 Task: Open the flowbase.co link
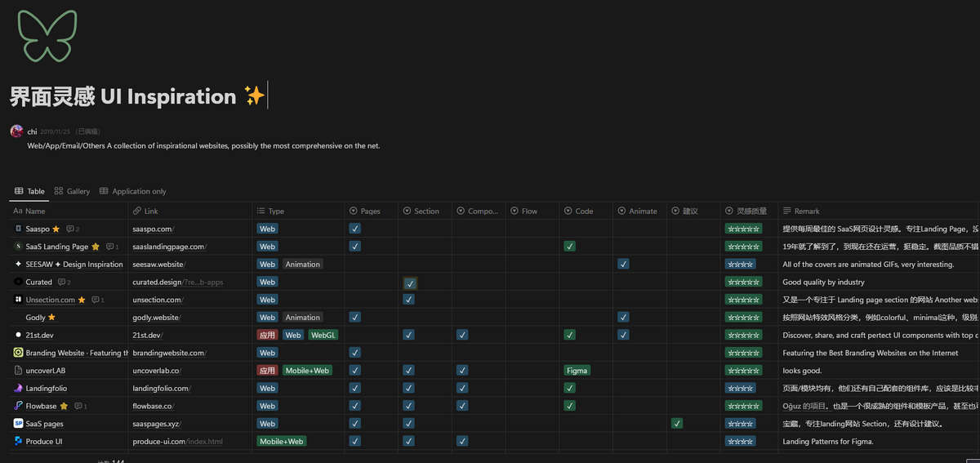pos(154,406)
